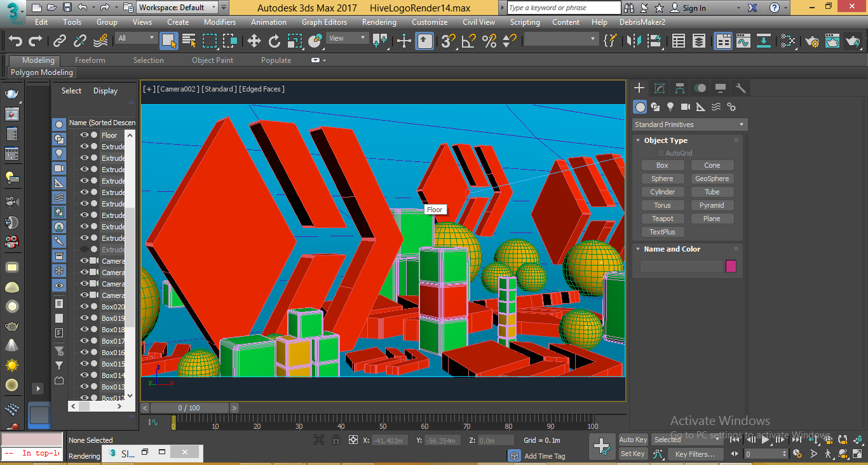Open Key Filters dialog button
This screenshot has height=465, width=868.
click(695, 454)
